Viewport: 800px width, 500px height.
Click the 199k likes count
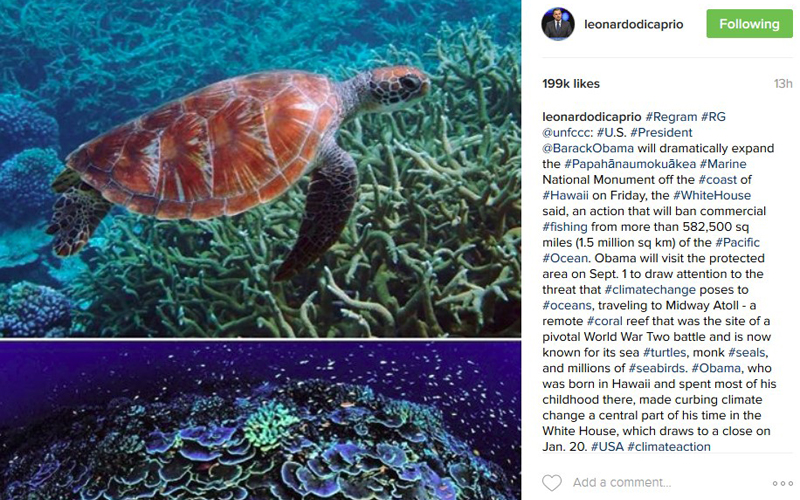[x=571, y=84]
